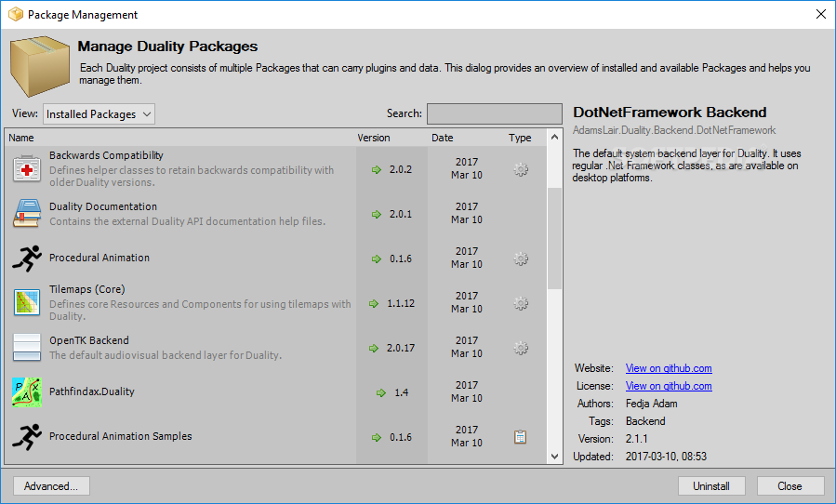Click the Uninstall button

711,485
